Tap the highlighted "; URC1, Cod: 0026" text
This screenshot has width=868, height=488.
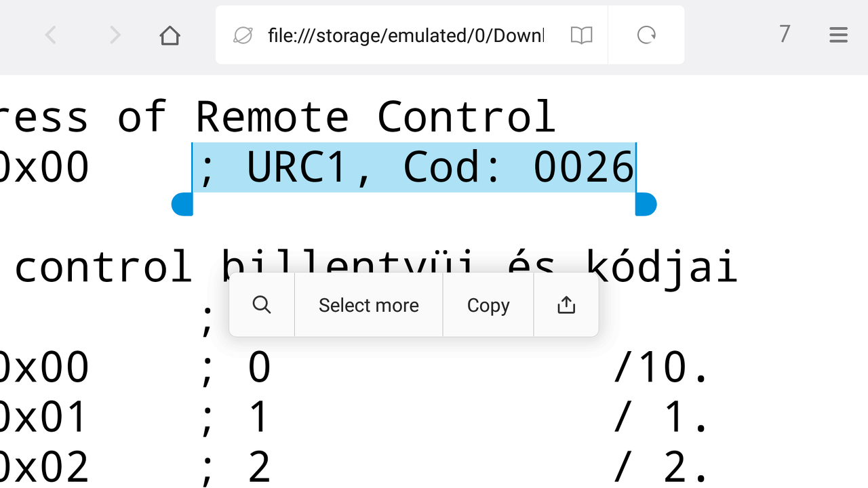pyautogui.click(x=414, y=167)
